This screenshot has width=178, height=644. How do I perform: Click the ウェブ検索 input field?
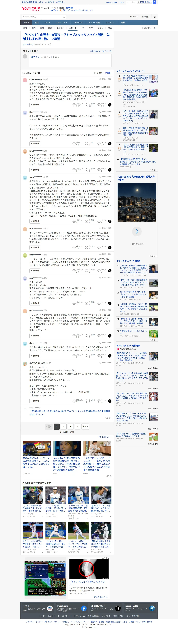(132, 2)
